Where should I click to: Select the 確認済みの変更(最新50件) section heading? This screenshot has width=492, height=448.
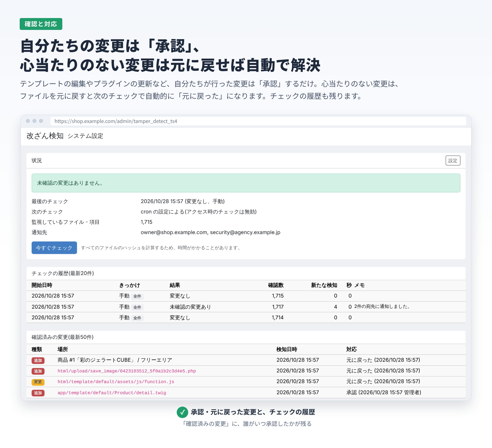[63, 337]
